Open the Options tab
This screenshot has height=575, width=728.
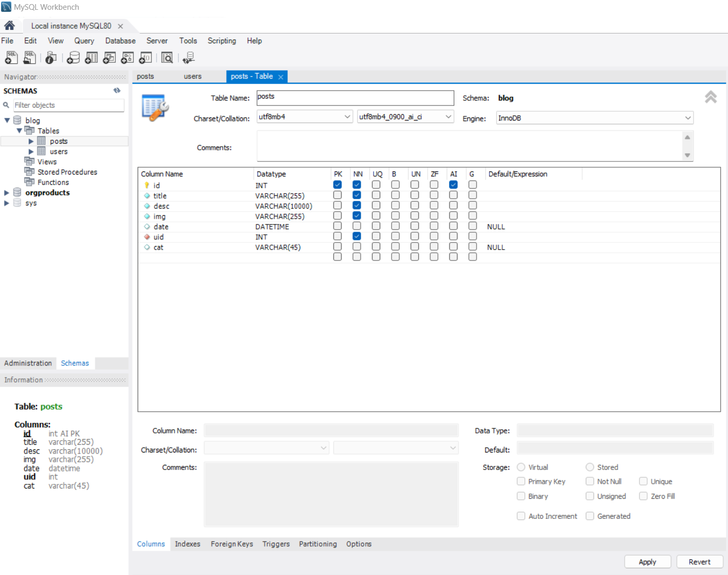click(x=359, y=544)
